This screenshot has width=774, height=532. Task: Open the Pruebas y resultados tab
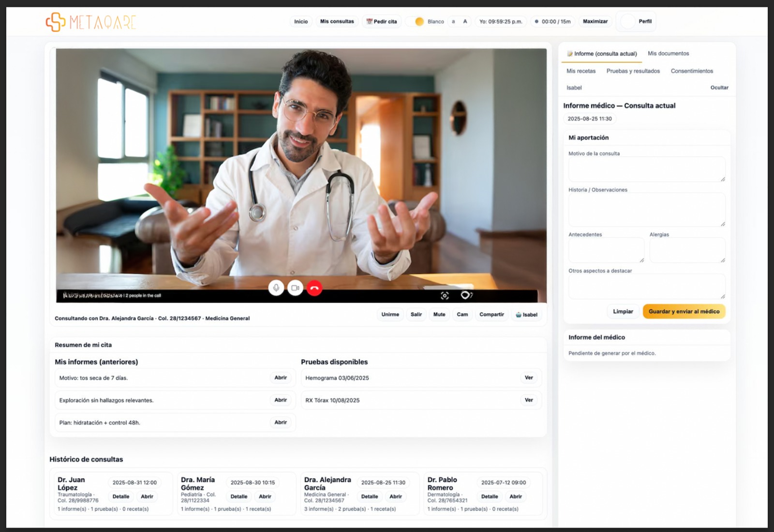click(x=633, y=71)
